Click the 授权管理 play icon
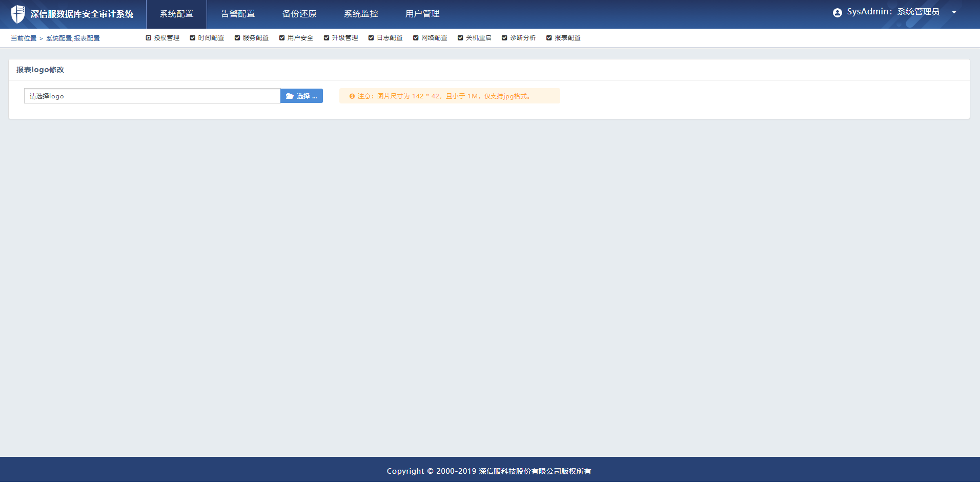This screenshot has width=980, height=483. click(x=149, y=38)
